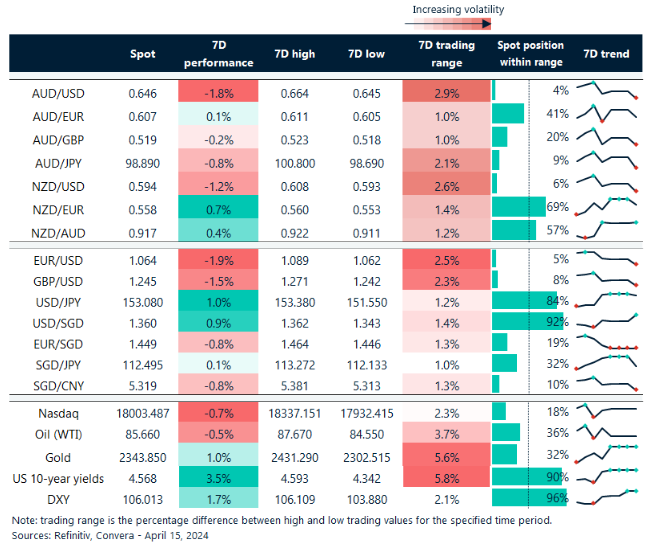The width and height of the screenshot is (650, 553).
Task: Click the NZD/EUR 7D trend sparkline
Action: click(x=608, y=208)
